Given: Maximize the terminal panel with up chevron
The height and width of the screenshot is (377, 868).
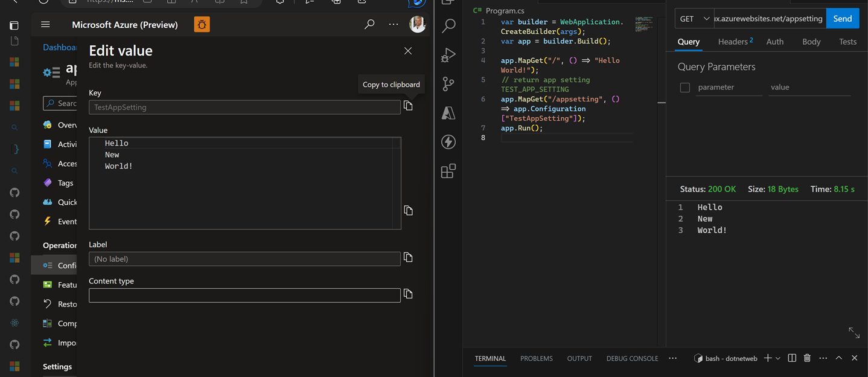Looking at the screenshot, I should (x=839, y=358).
